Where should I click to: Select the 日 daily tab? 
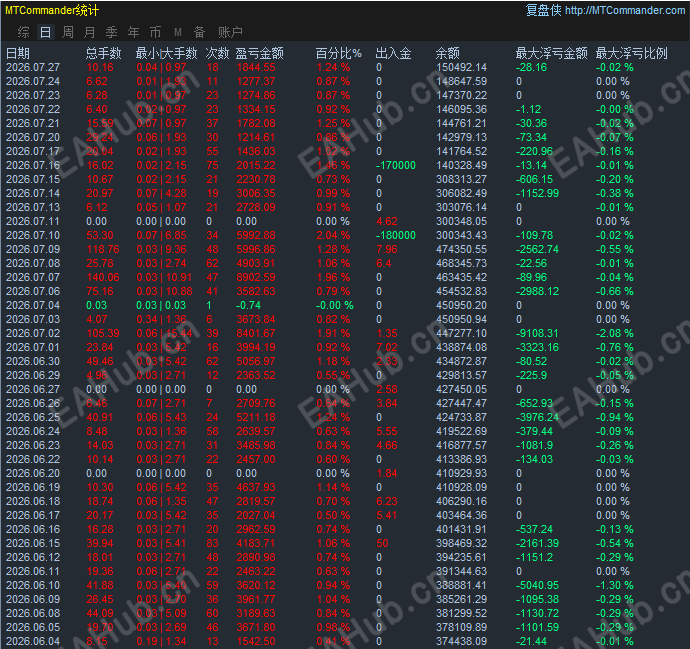(45, 32)
